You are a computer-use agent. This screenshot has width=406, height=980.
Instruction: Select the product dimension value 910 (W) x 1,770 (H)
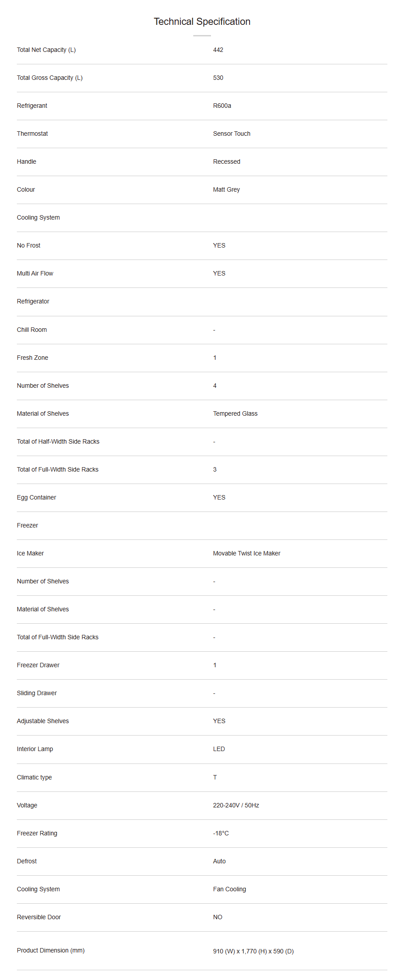(x=253, y=951)
